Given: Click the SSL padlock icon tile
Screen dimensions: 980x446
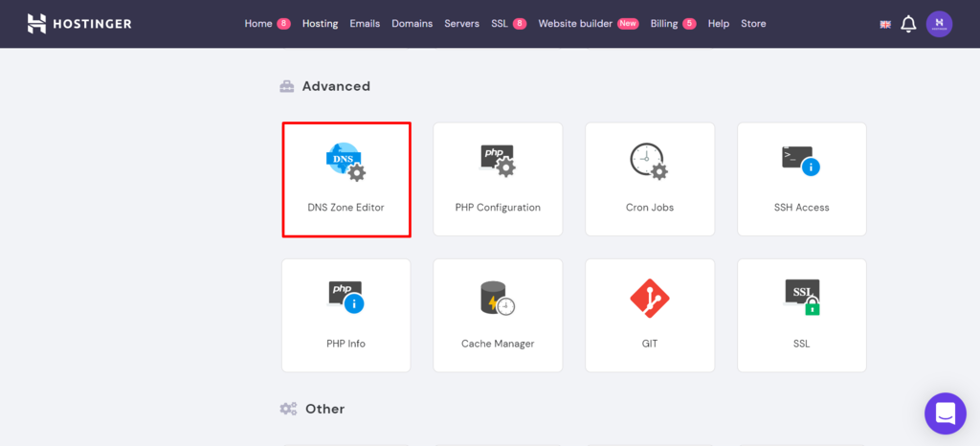Looking at the screenshot, I should [801, 298].
